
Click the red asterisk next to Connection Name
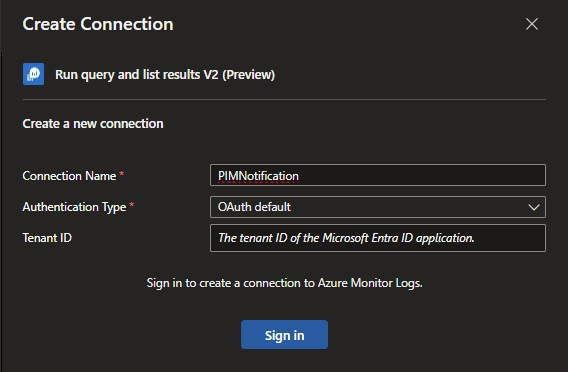click(x=122, y=174)
